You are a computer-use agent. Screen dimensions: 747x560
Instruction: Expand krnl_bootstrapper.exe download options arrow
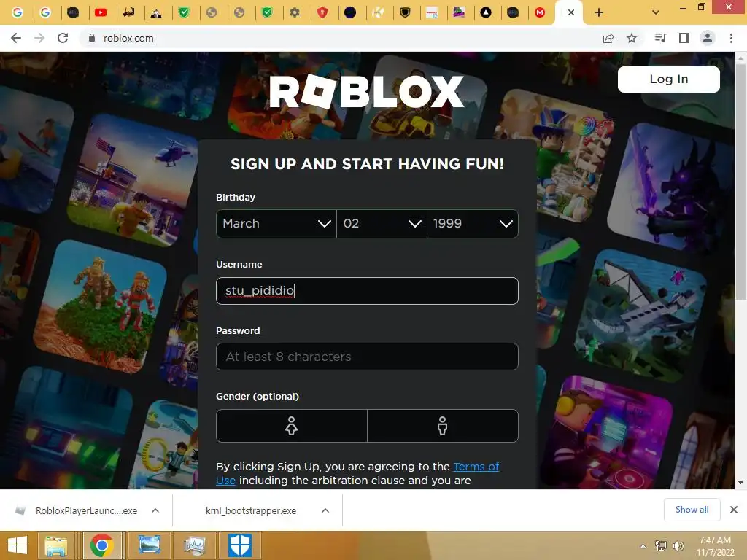pyautogui.click(x=325, y=510)
